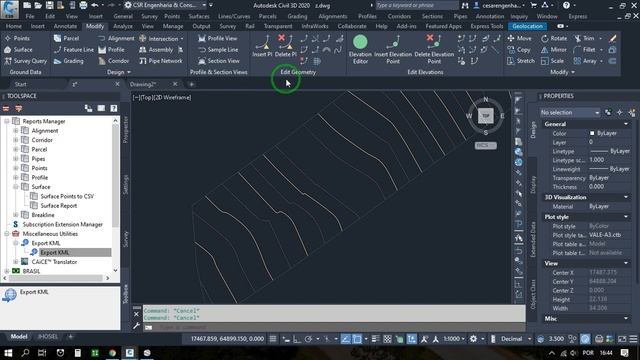Viewport: 640px width, 360px height.
Task: Open the Intersection dropdown arrow
Action: click(182, 39)
